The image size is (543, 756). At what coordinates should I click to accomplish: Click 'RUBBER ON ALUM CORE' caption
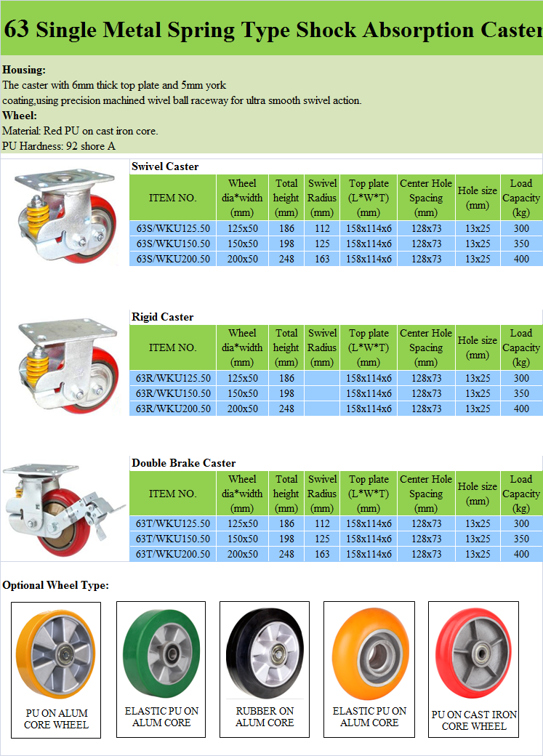(265, 717)
